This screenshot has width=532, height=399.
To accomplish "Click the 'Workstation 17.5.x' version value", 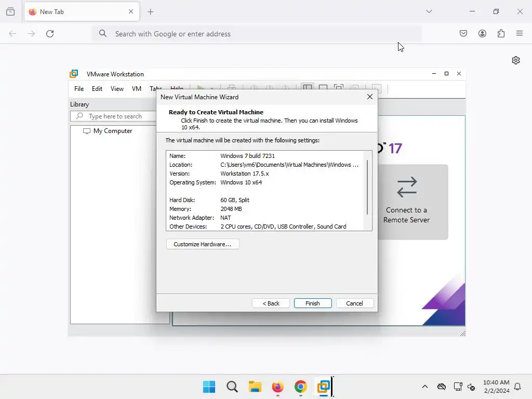I will (x=244, y=174).
